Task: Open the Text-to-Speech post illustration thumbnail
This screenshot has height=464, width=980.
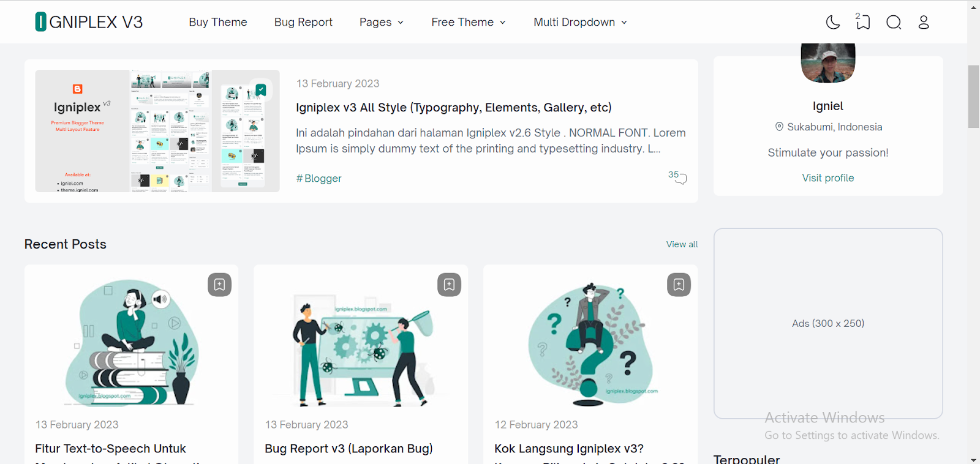Action: point(132,343)
